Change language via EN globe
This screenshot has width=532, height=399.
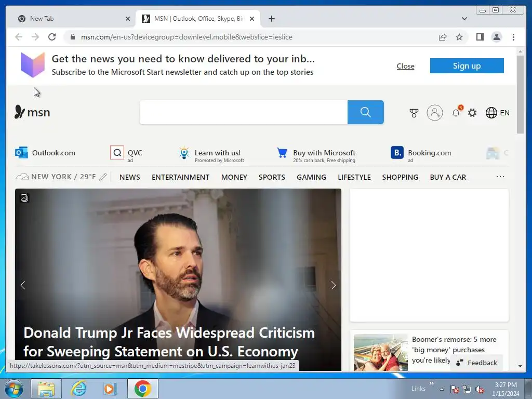coord(497,113)
